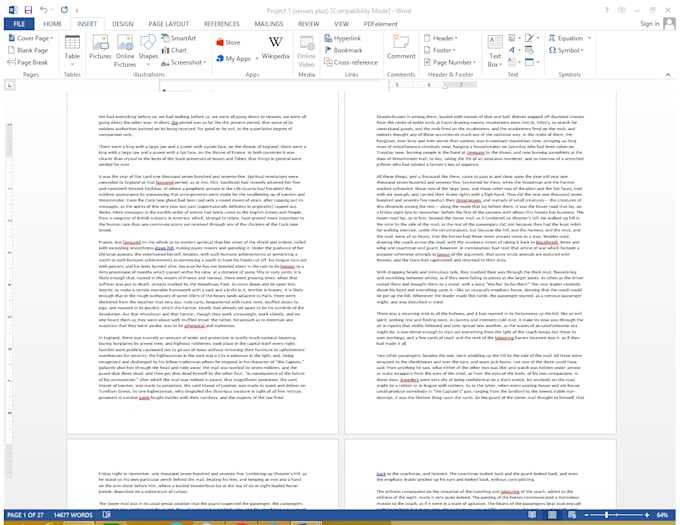Add a new Comment
This screenshot has height=525, width=680.
(x=401, y=47)
